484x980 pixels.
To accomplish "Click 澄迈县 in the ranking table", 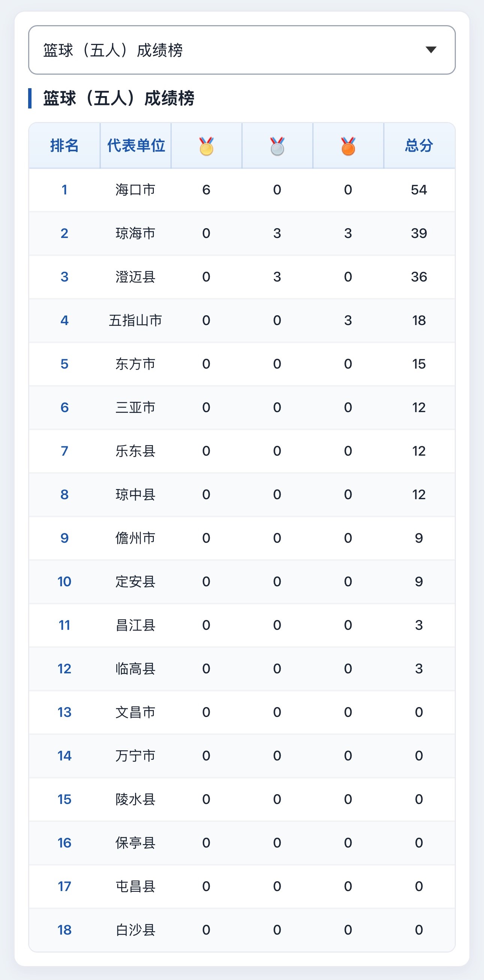I will coord(135,277).
